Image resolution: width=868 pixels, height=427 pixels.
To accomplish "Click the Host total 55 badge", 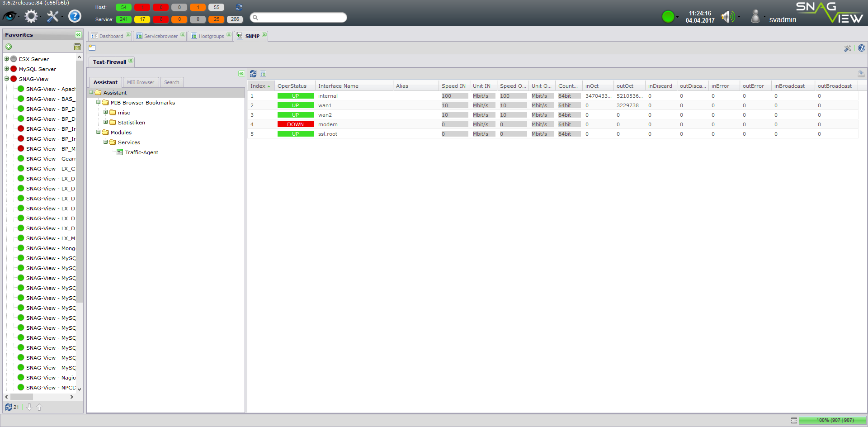I will click(216, 7).
